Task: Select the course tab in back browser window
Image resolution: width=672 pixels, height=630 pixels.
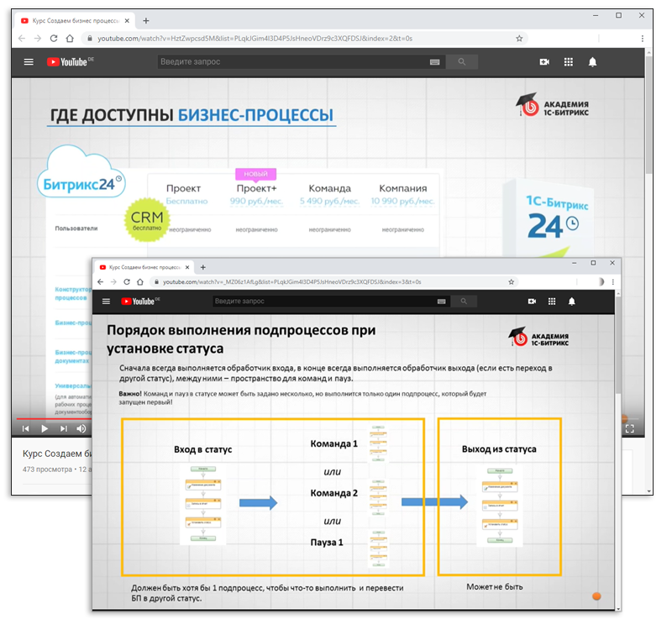Action: (75, 20)
